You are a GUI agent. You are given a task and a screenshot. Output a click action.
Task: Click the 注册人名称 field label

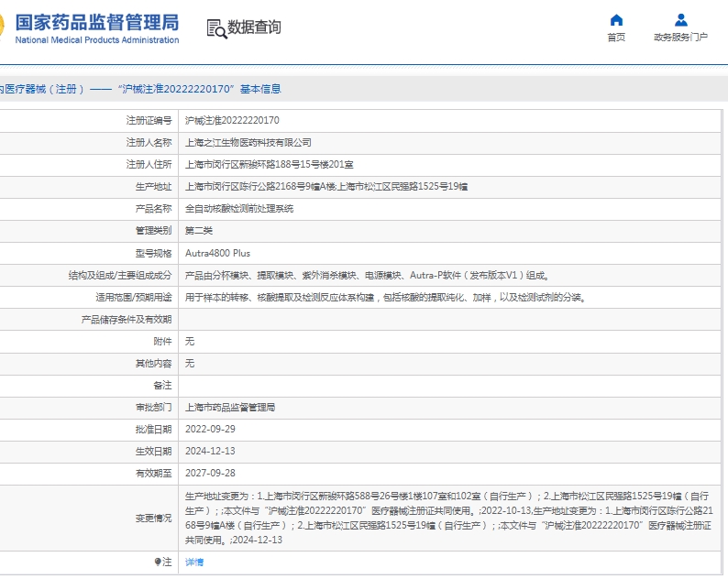pos(149,143)
